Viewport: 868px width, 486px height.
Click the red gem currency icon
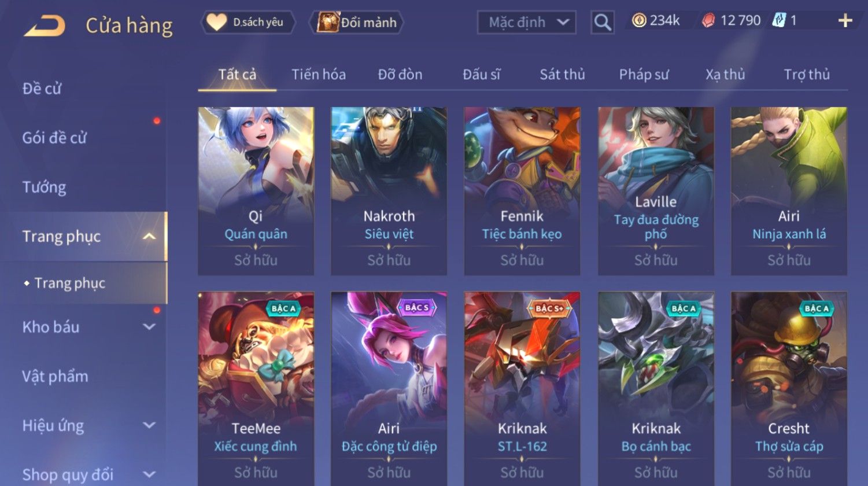(708, 21)
